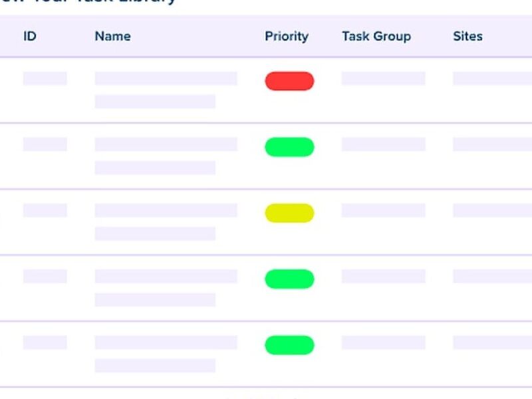Select the ID cell in the last row
This screenshot has height=399, width=532.
click(x=45, y=342)
